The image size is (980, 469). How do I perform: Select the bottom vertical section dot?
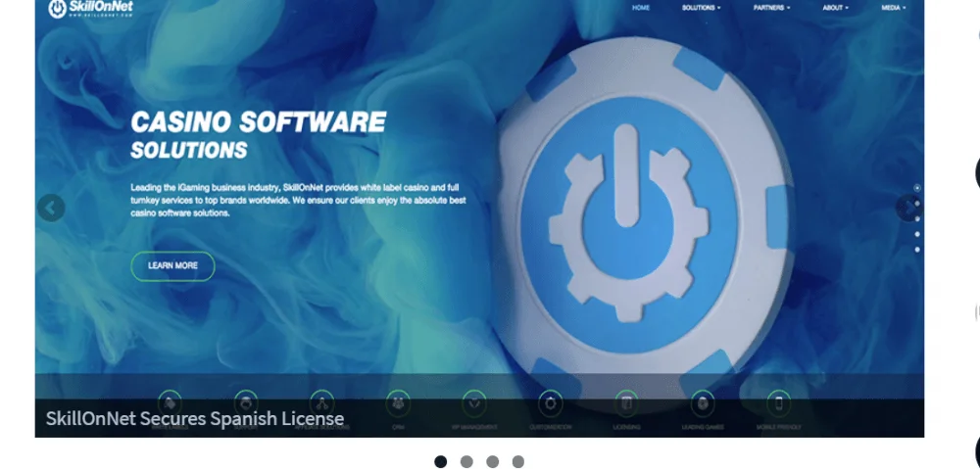917,249
